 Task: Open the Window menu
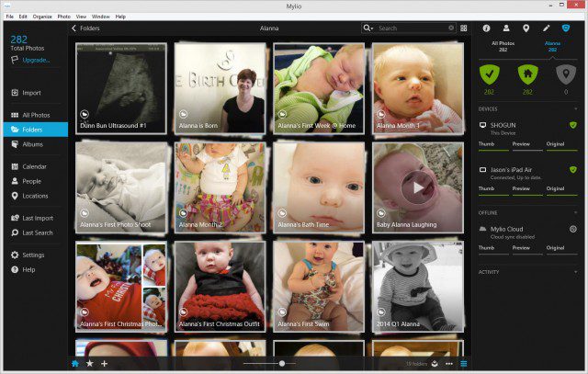coord(101,17)
